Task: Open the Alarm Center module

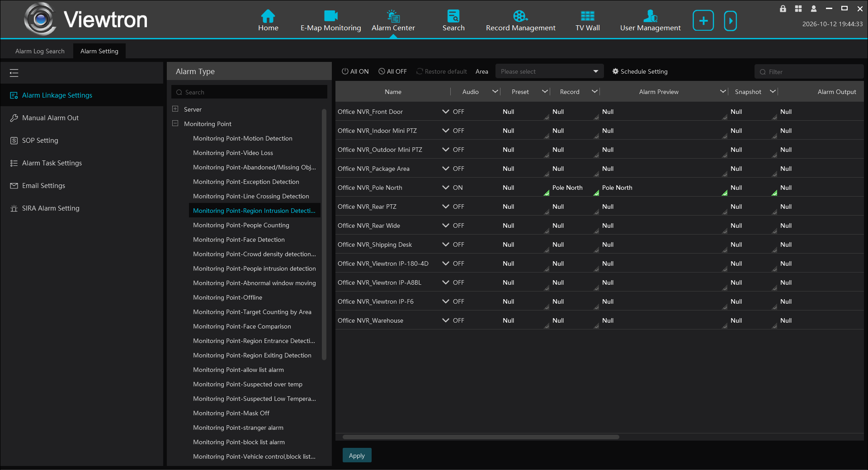Action: [393, 20]
